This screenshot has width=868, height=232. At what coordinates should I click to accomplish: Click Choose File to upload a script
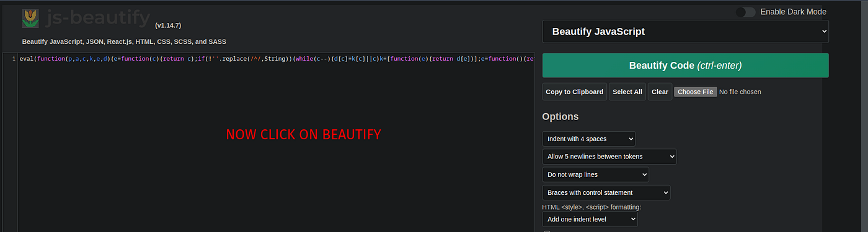[696, 92]
